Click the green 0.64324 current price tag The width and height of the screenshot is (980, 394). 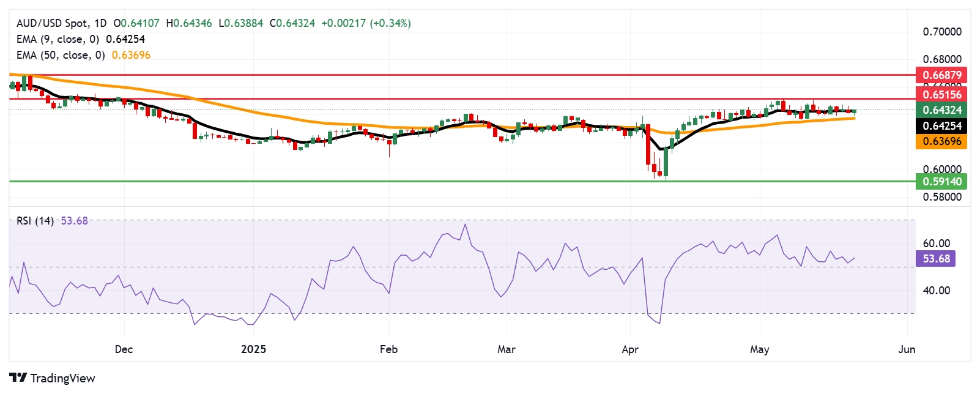pyautogui.click(x=941, y=110)
